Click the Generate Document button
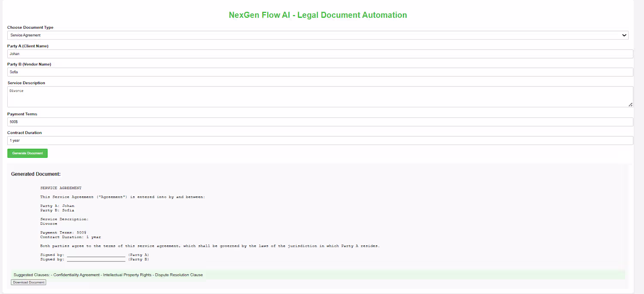Viewport: 644px width, 294px height. pyautogui.click(x=27, y=153)
